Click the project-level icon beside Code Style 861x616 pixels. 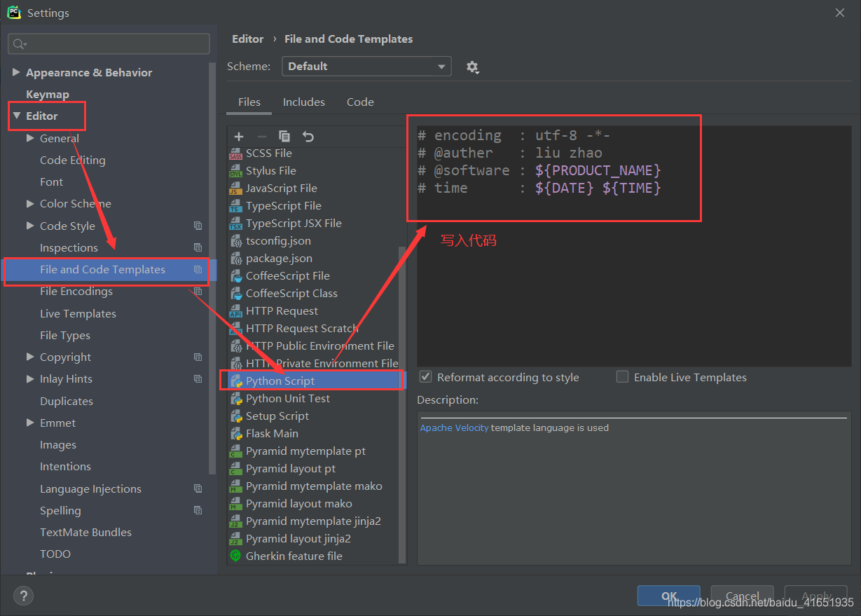(198, 226)
